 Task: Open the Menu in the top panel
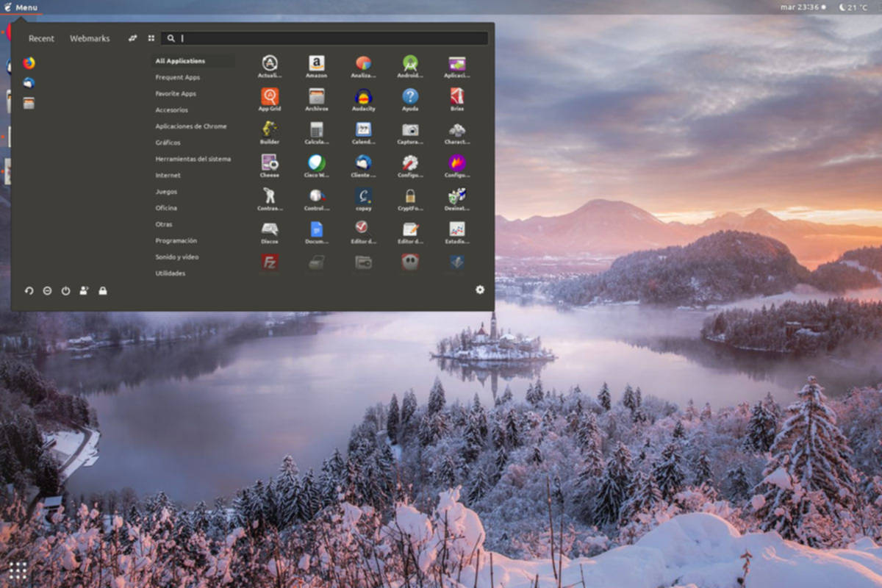[22, 7]
